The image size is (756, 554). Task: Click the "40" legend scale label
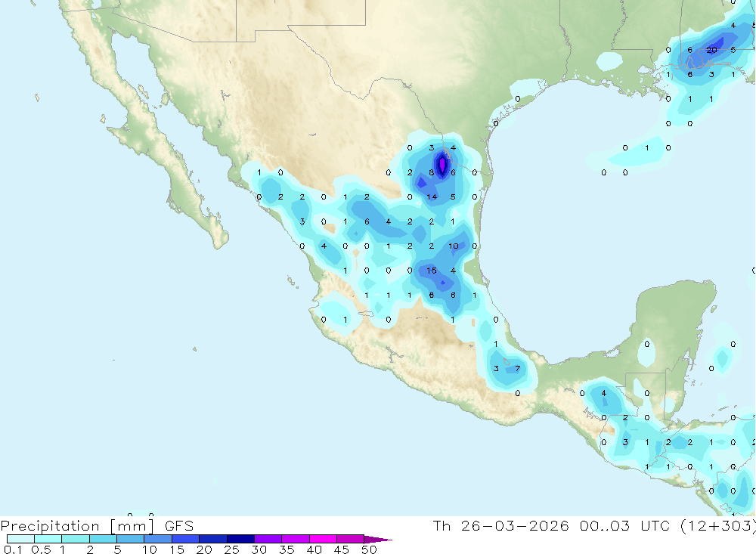314,549
